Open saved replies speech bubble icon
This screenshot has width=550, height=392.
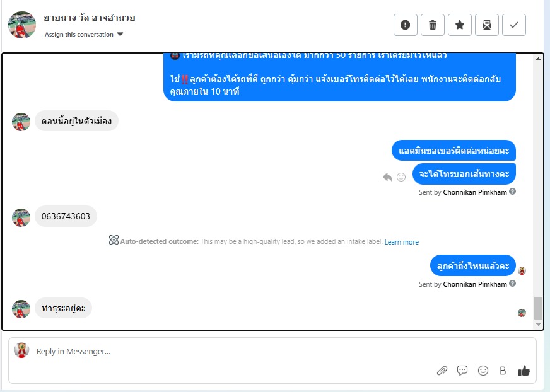point(462,371)
